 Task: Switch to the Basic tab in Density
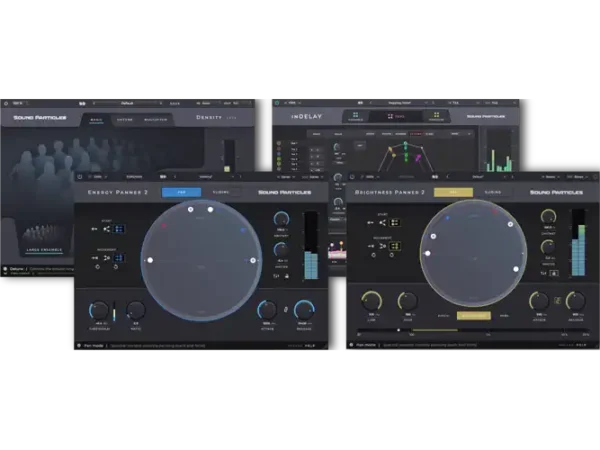tap(96, 120)
